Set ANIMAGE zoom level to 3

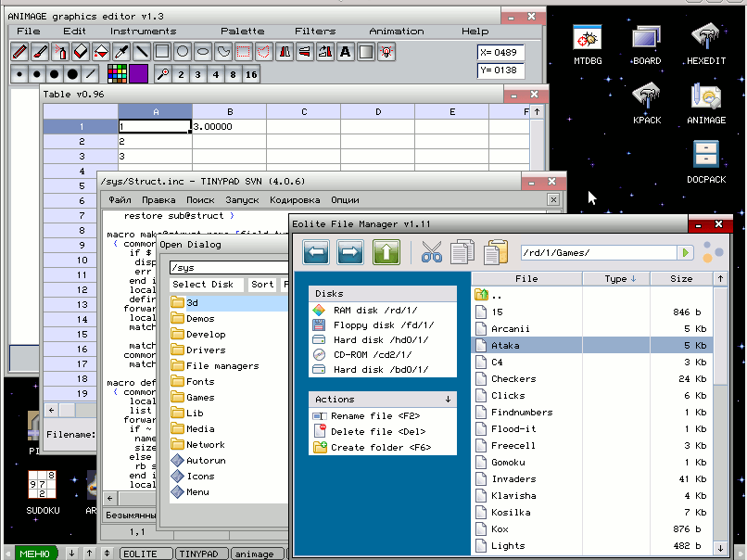198,74
